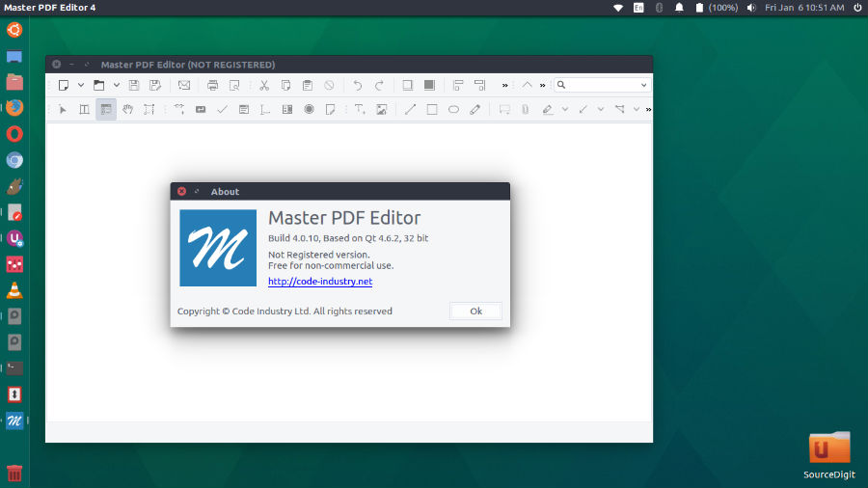Viewport: 868px width, 488px height.
Task: Select the attachment paperclip tool
Action: 526,110
